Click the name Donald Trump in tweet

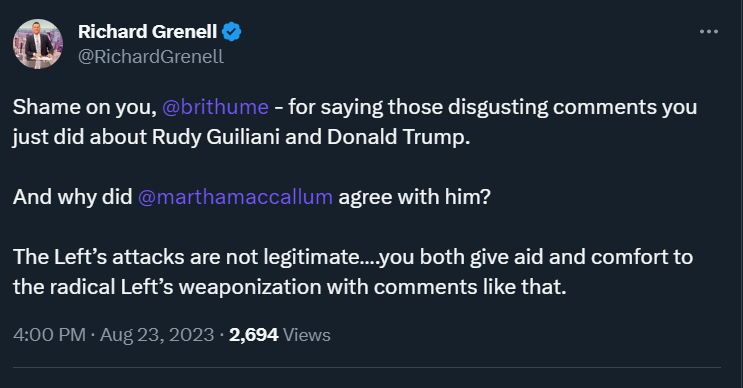[398, 137]
